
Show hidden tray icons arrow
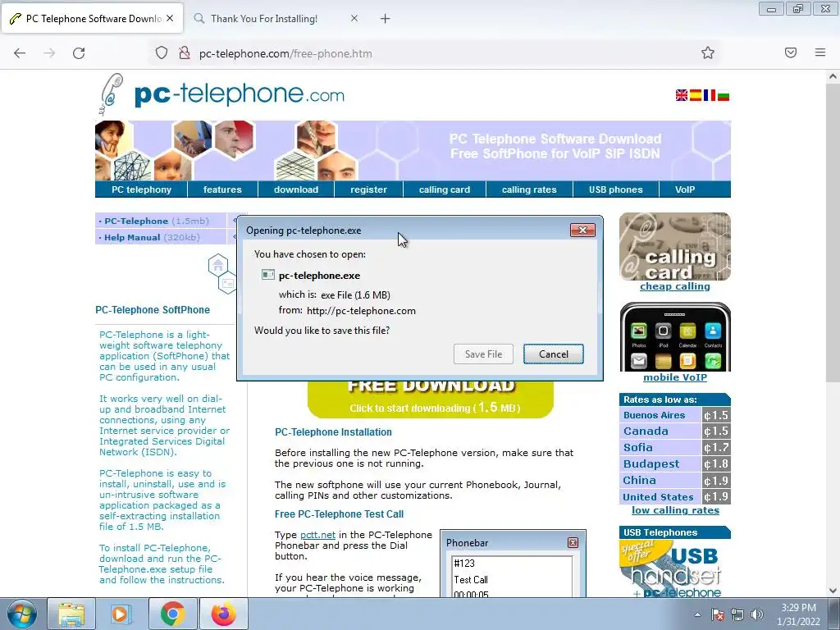[x=697, y=614]
